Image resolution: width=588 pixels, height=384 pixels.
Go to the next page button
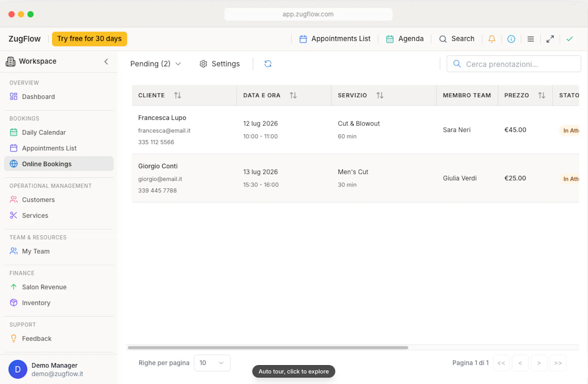[x=539, y=363]
